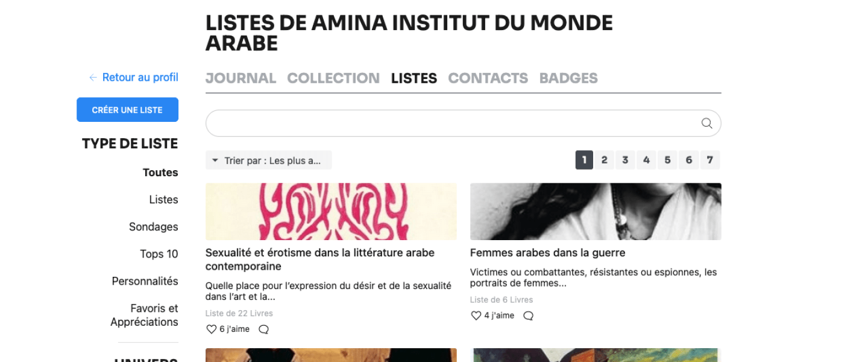Click the Créer une liste button
Screen dimensions: 868x362
127,110
